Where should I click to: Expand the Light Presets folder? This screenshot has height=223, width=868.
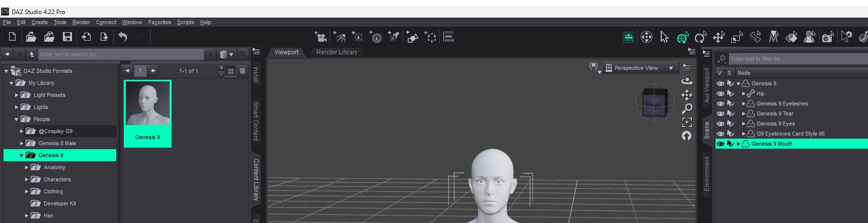tap(17, 95)
